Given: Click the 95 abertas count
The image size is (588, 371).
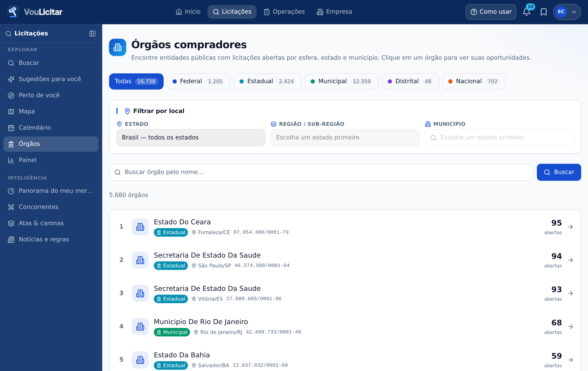Looking at the screenshot, I should pos(553,227).
